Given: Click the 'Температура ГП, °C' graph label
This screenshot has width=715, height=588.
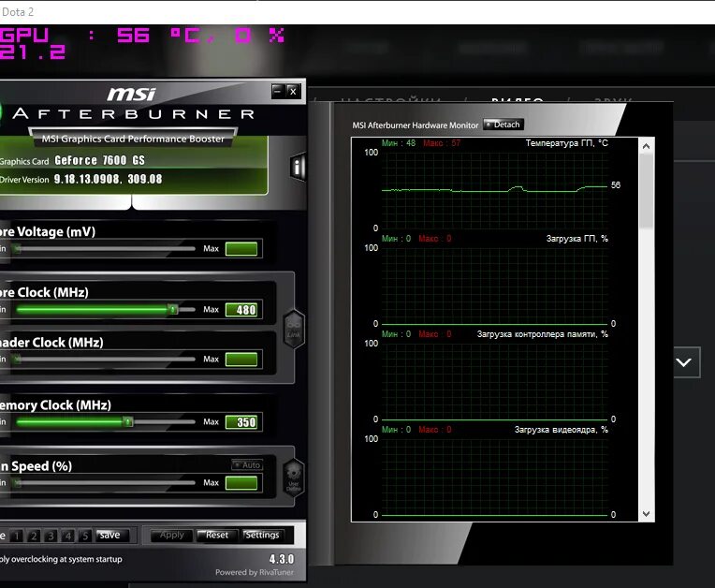Looking at the screenshot, I should (567, 142).
